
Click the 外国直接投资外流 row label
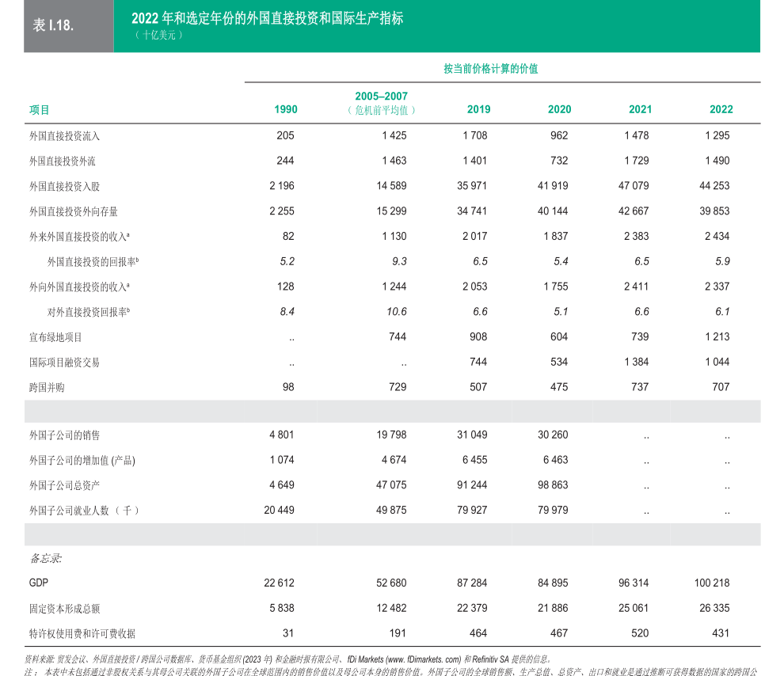point(64,161)
